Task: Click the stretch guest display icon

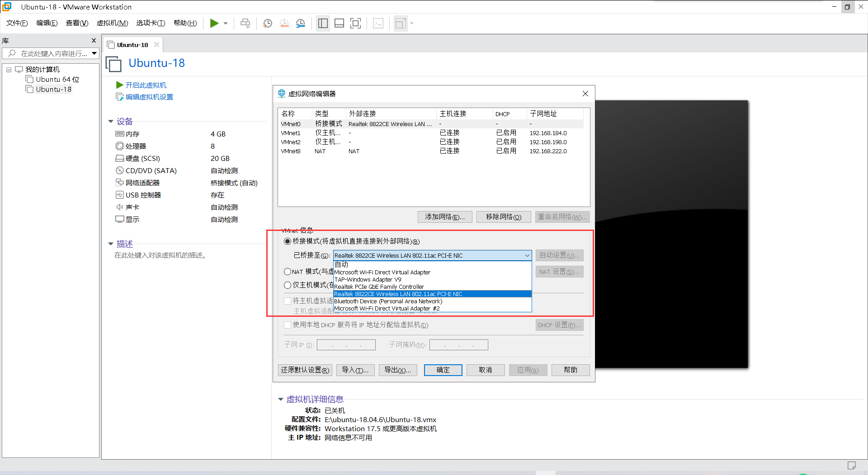Action: (401, 23)
